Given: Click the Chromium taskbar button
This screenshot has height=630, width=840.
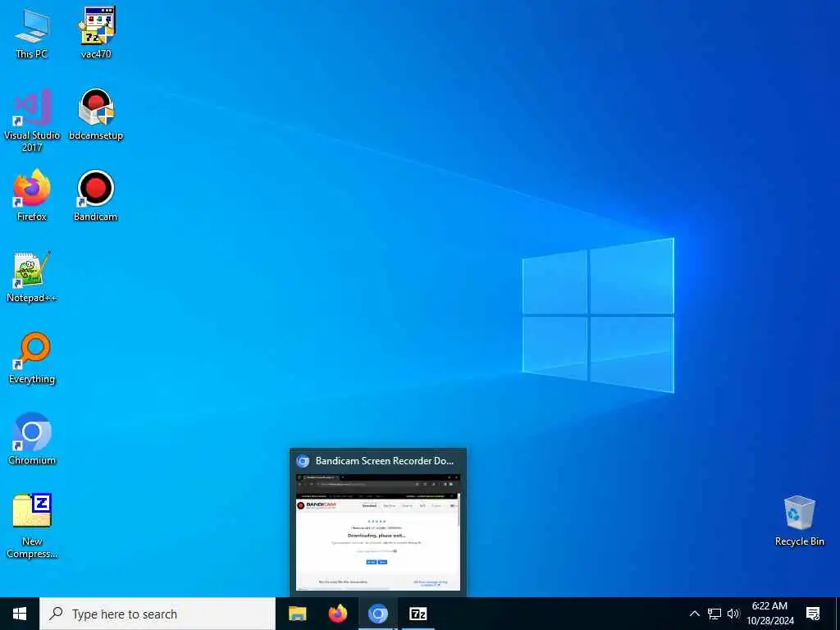Looking at the screenshot, I should point(377,614).
